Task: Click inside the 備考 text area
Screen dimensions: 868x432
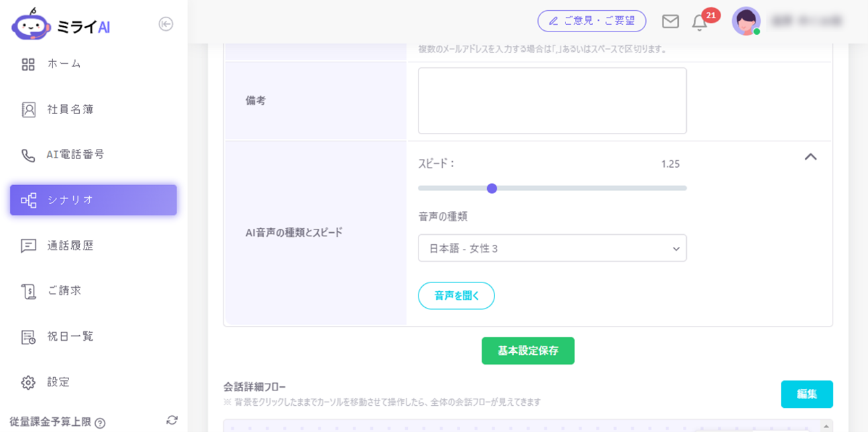Action: point(551,101)
